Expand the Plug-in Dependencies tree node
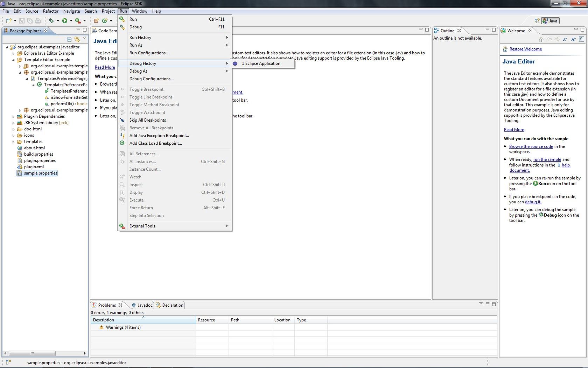Screen dimensions: 588x368 (13, 116)
